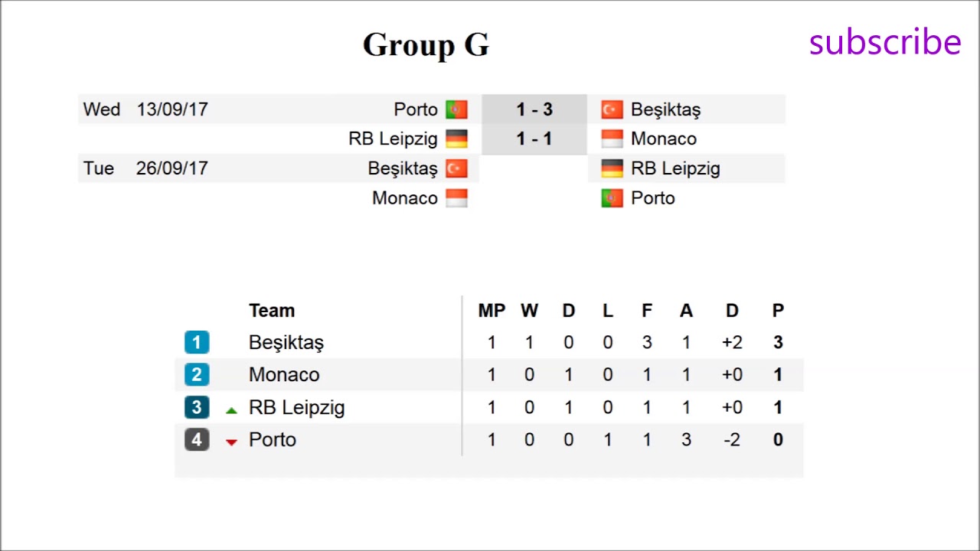The width and height of the screenshot is (980, 551).
Task: Click the position 4 badge in standings
Action: tap(197, 439)
